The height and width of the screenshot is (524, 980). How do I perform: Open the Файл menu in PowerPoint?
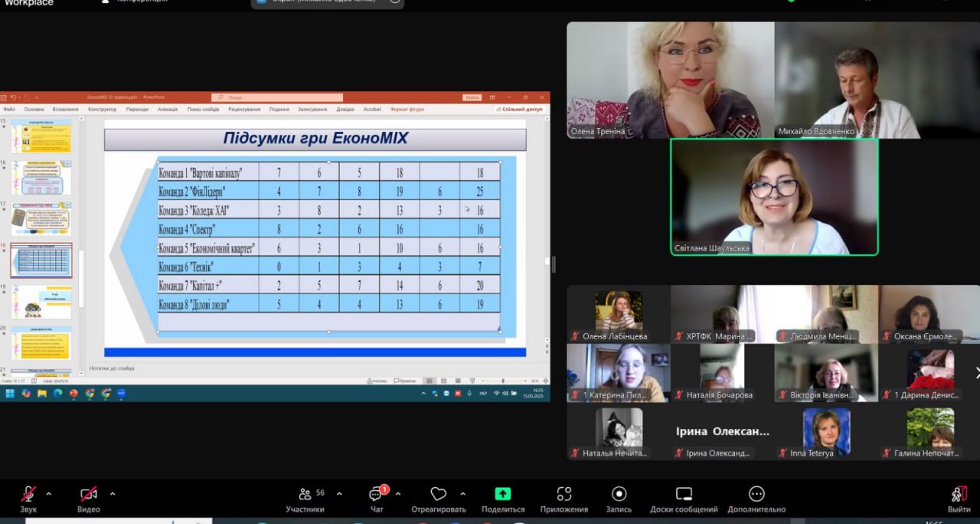(x=9, y=110)
